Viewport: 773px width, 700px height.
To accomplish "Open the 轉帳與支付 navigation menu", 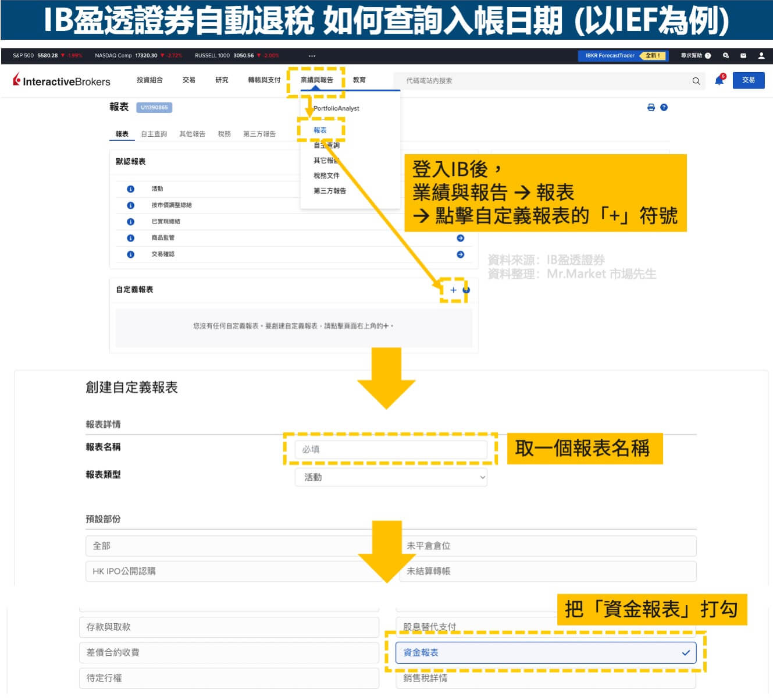I will coord(264,80).
